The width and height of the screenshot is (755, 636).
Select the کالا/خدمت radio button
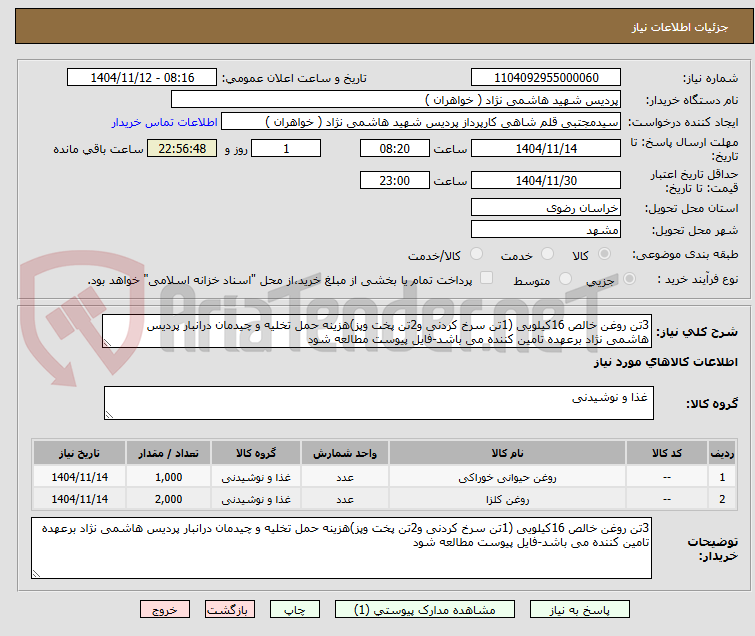[x=476, y=254]
